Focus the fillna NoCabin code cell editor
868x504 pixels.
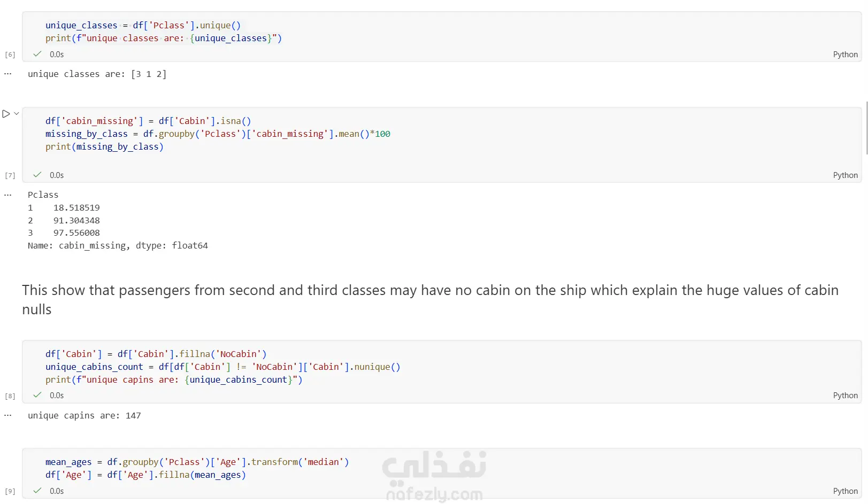click(442, 367)
